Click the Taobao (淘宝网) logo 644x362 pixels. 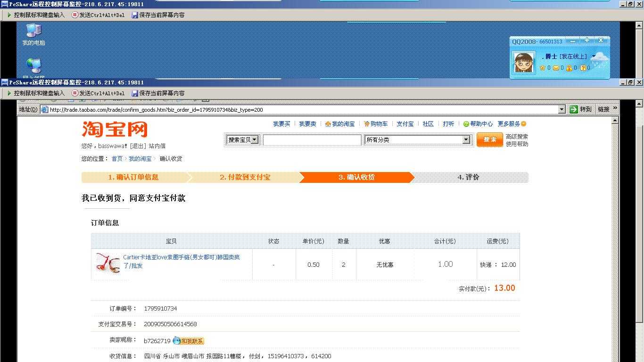tap(115, 129)
